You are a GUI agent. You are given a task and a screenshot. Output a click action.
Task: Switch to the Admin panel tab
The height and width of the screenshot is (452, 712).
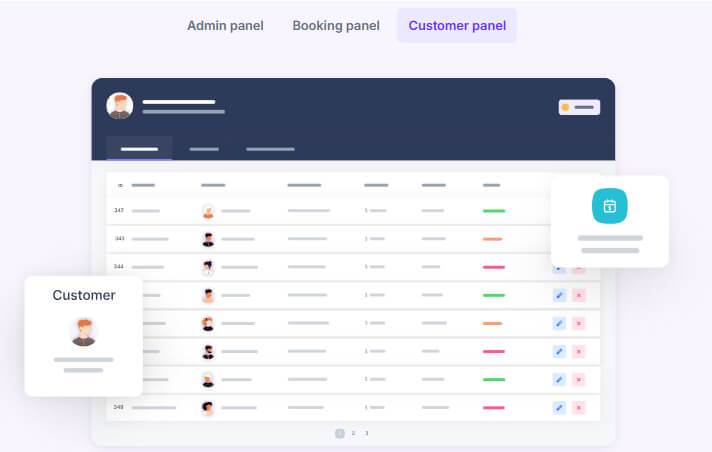tap(225, 25)
